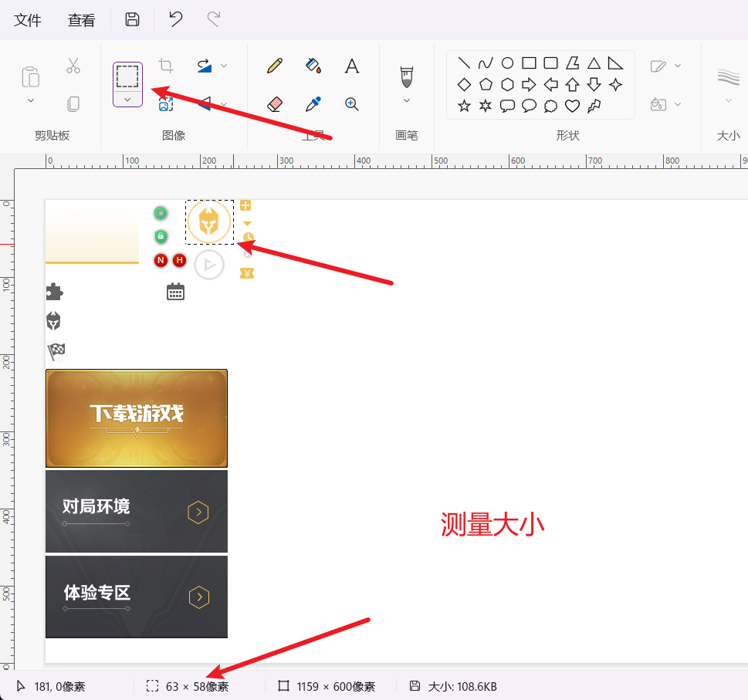The image size is (748, 700).
Task: Select the magnifier zoom tool
Action: pyautogui.click(x=351, y=104)
